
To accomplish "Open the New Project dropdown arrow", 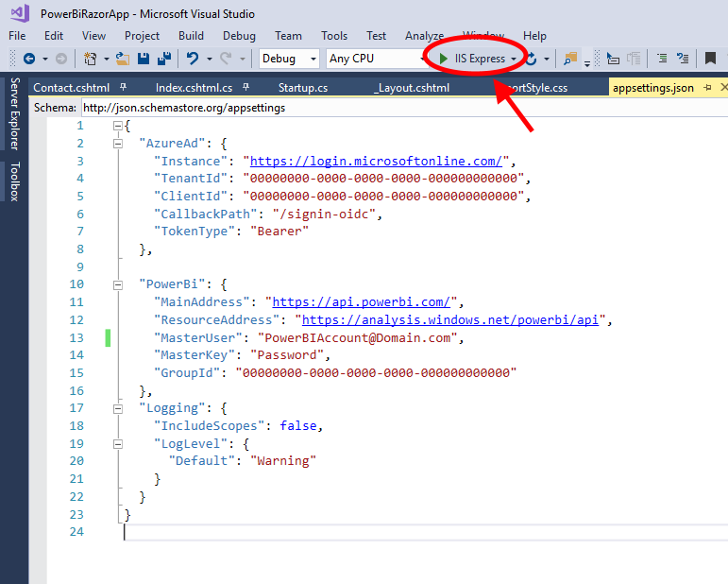I will coord(107,59).
